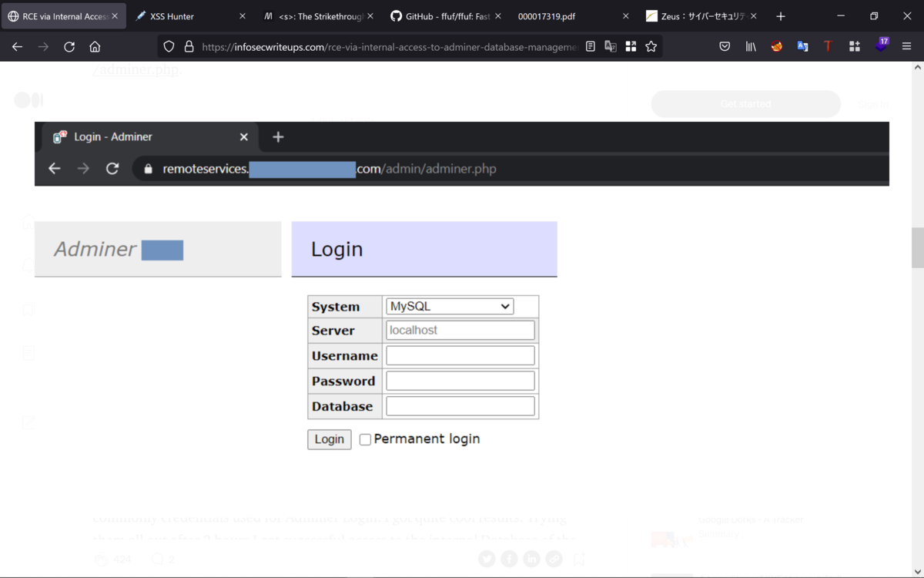Image resolution: width=924 pixels, height=578 pixels.
Task: Reload the page in the Firefox toolbar
Action: (x=69, y=47)
